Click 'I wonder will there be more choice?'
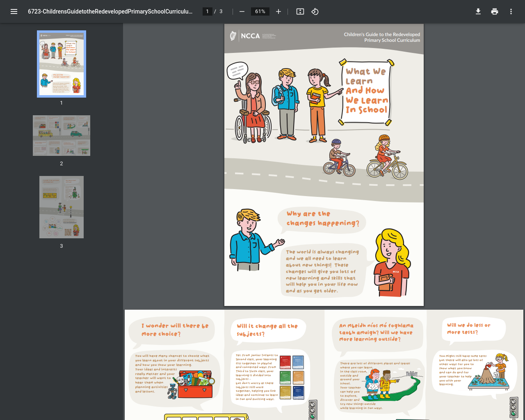 175,330
